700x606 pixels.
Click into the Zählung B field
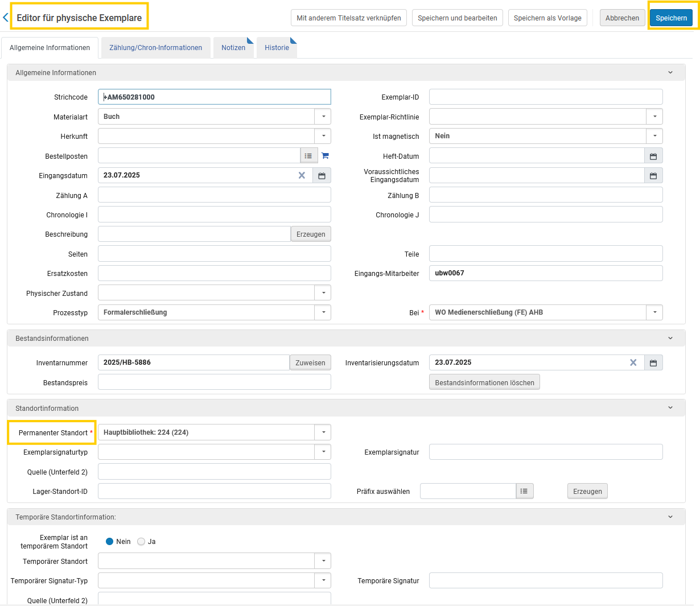546,195
